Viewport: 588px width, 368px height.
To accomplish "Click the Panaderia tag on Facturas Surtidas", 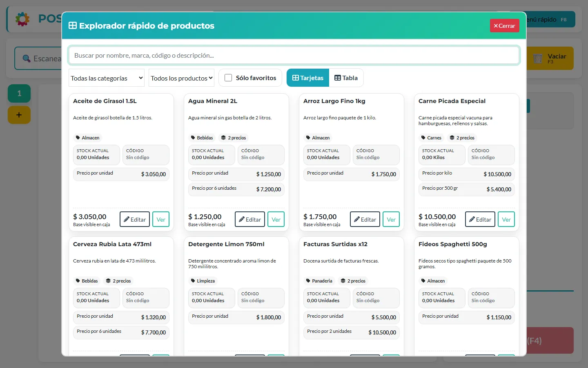I will click(319, 281).
